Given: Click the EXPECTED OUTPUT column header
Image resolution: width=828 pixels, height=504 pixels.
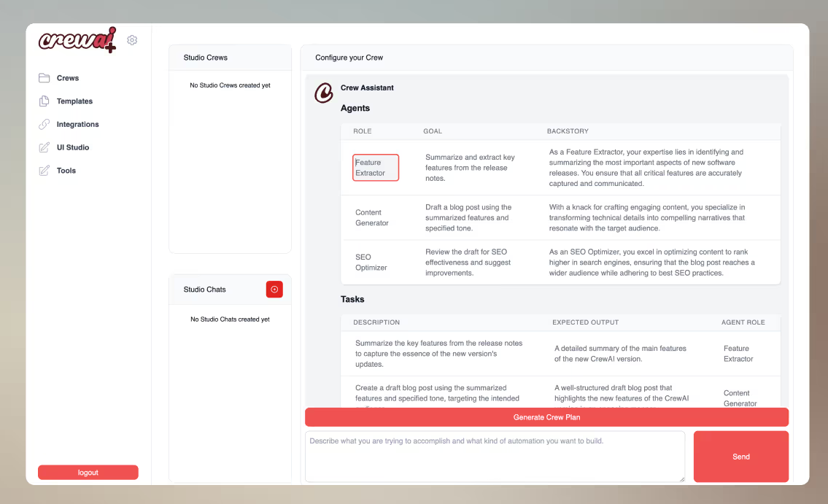Looking at the screenshot, I should click(585, 322).
